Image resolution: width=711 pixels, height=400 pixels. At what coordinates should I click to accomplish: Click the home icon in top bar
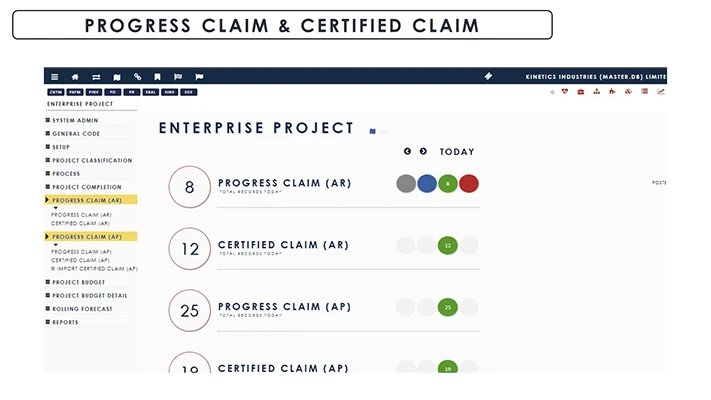click(75, 76)
